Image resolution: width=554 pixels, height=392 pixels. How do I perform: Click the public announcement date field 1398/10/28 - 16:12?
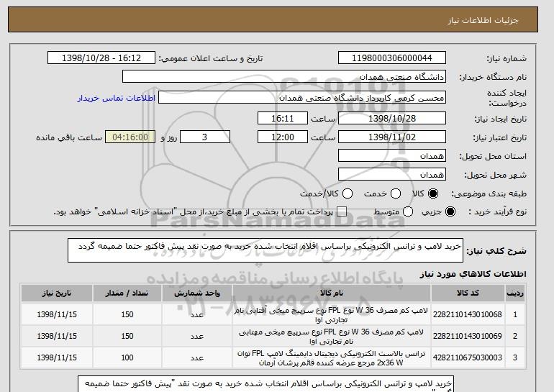coord(101,58)
